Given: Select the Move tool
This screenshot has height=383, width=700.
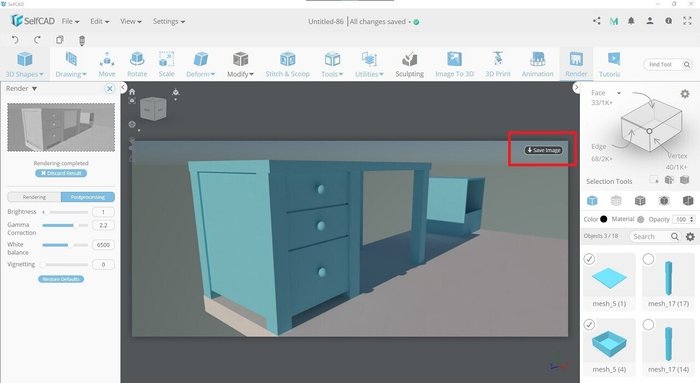Looking at the screenshot, I should [x=107, y=65].
